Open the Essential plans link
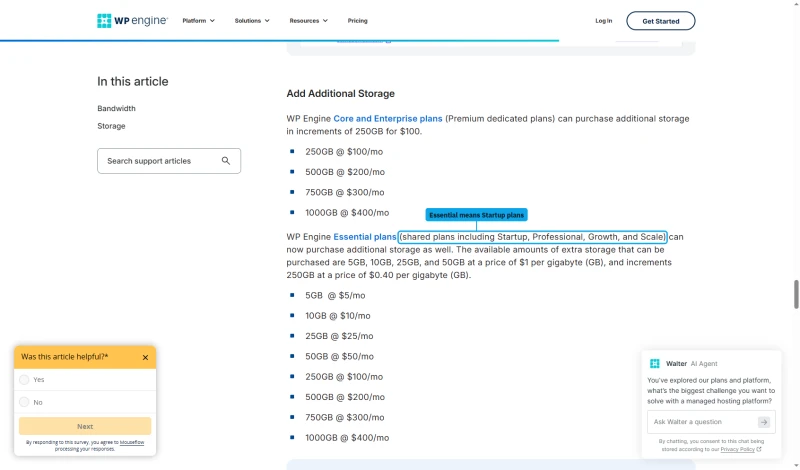The width and height of the screenshot is (800, 470). click(365, 237)
